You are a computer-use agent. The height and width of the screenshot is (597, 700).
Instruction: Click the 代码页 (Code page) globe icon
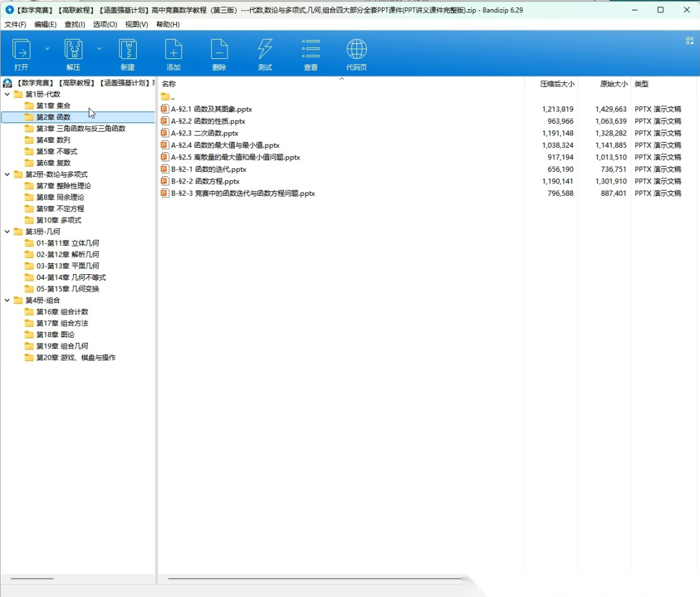tap(356, 50)
